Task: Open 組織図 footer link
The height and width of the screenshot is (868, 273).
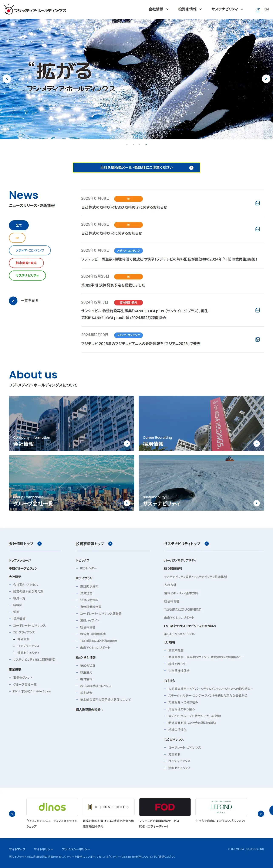Action: [x=17, y=605]
